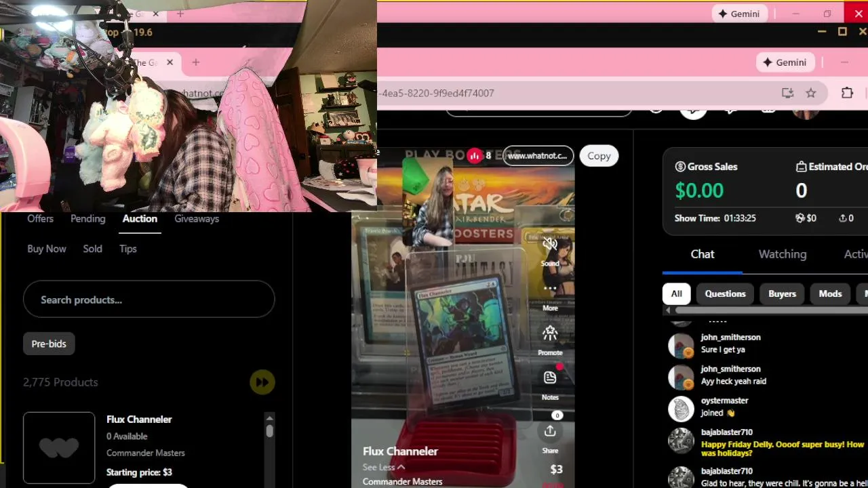Select the Starting price: $3 text
This screenshot has height=488, width=868.
(139, 472)
